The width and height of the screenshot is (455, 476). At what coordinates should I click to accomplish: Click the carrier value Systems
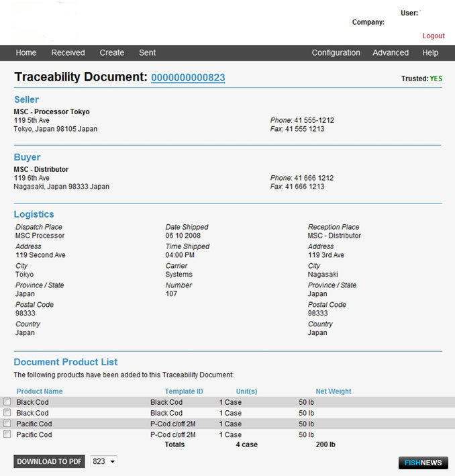click(x=179, y=275)
